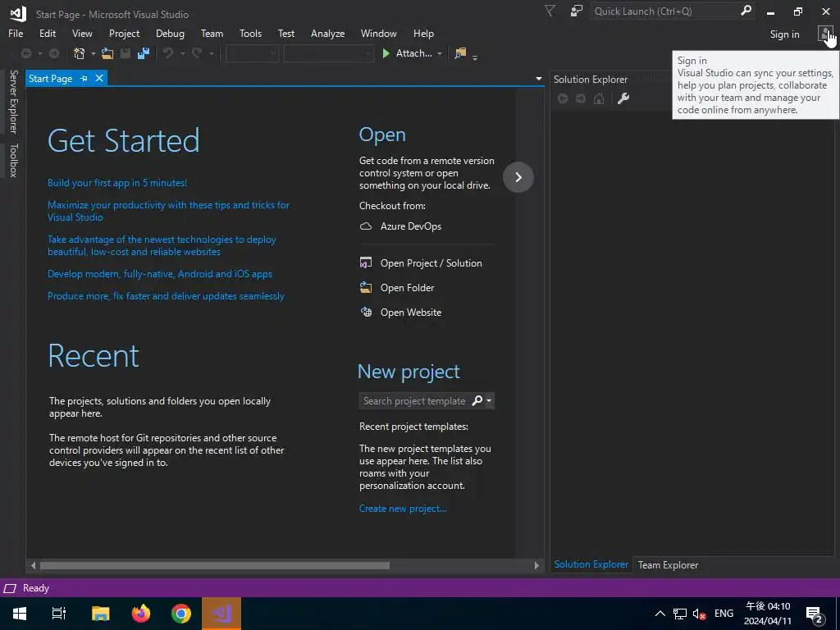Click the Back button in Solution Explorer

[563, 98]
